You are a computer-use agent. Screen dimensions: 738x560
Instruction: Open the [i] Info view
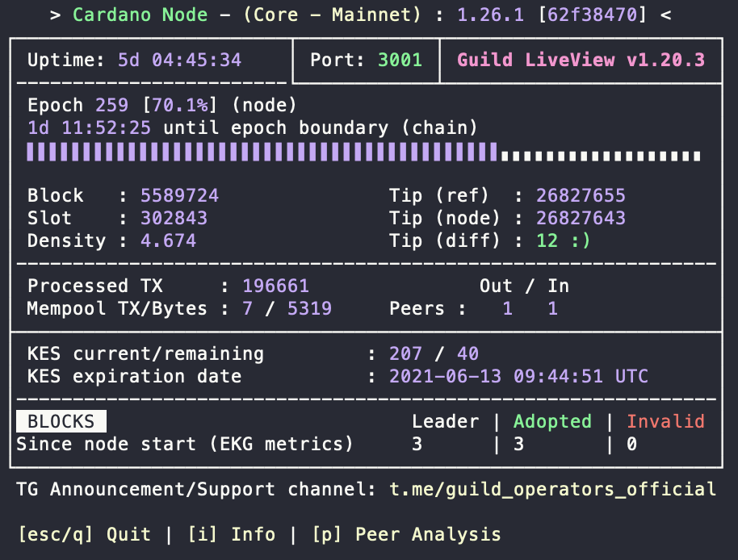click(x=231, y=535)
